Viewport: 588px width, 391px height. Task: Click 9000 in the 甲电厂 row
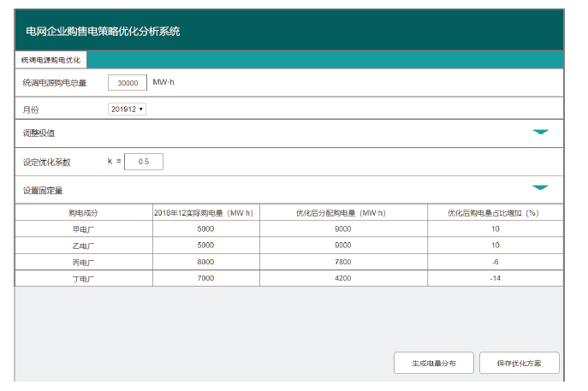342,228
